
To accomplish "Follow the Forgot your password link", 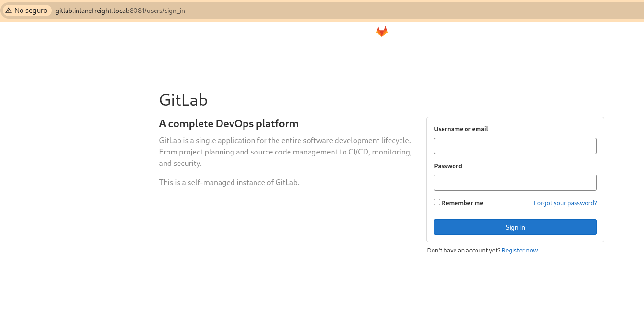I will click(x=565, y=203).
